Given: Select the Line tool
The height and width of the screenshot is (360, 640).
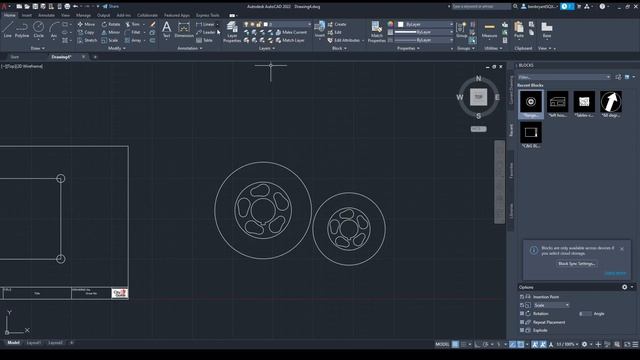Looking at the screenshot, I should point(7,30).
